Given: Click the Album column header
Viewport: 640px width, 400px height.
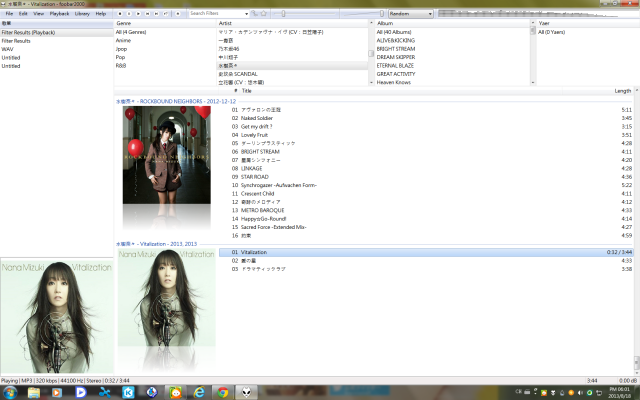Looking at the screenshot, I should point(452,23).
